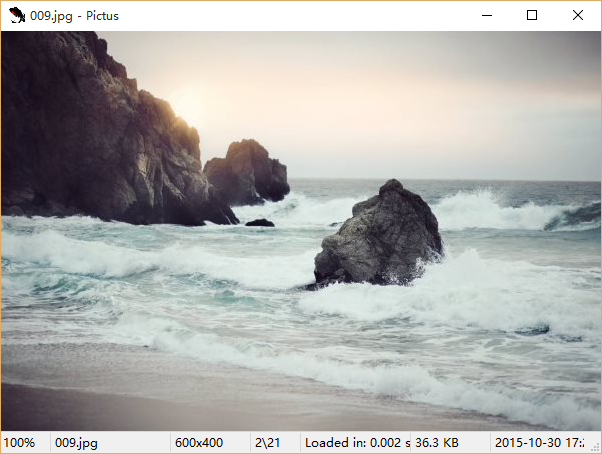Click the distant rock formation near the horizon
602x454 pixels.
point(248,172)
